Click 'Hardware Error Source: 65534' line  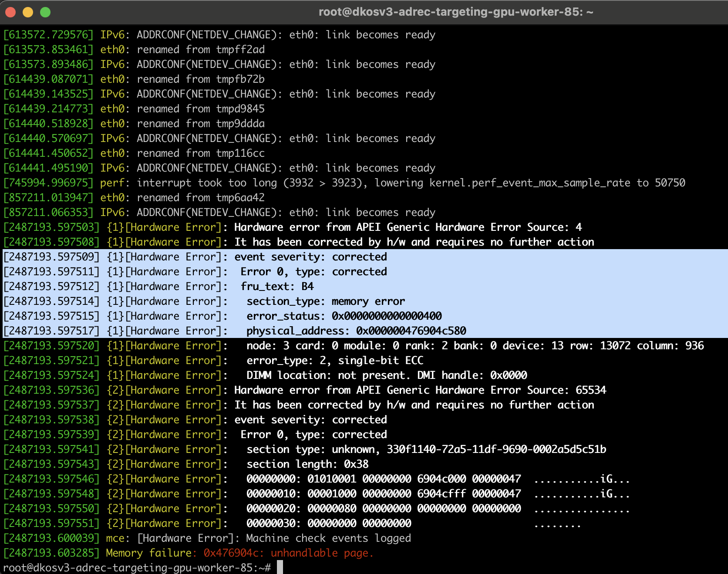[x=305, y=390]
